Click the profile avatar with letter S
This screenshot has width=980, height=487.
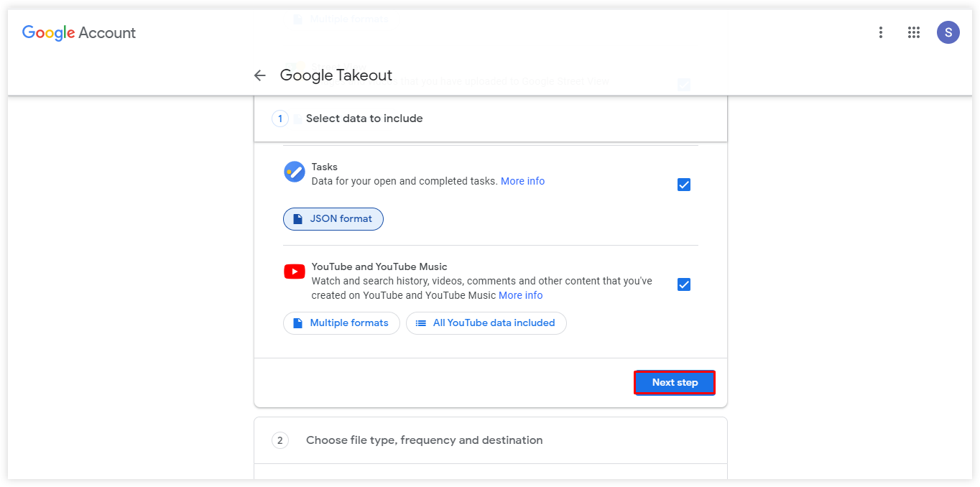[x=948, y=32]
